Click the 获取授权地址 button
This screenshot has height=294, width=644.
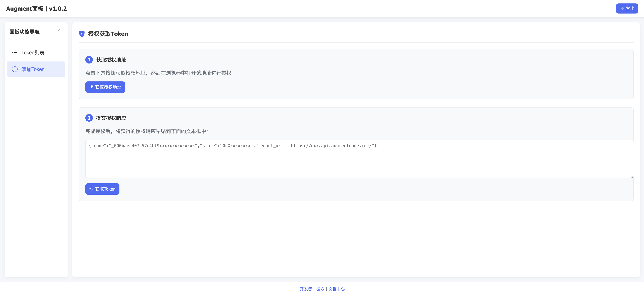[x=105, y=87]
